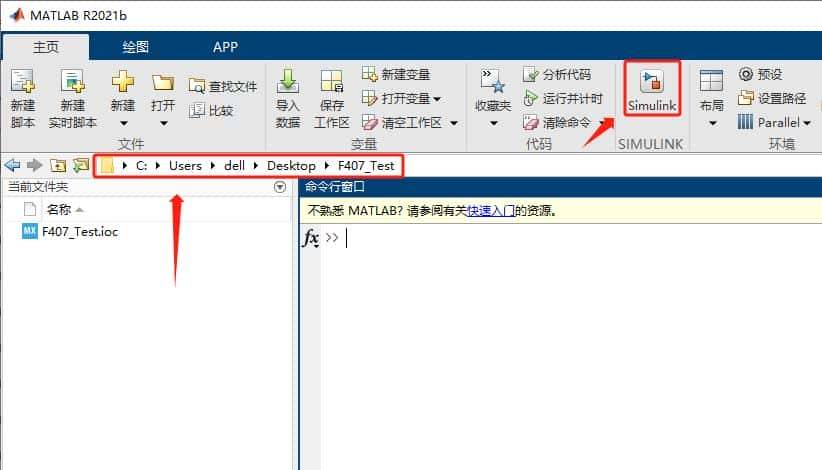Click the New Script (新建脚本) icon

[x=23, y=82]
